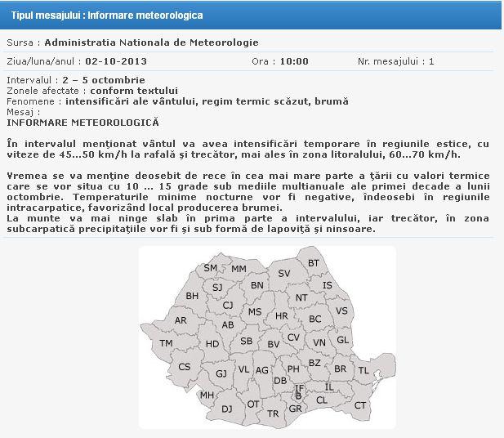The image size is (504, 438).
Task: Click the Timiș (TM) county region
Action: (166, 343)
